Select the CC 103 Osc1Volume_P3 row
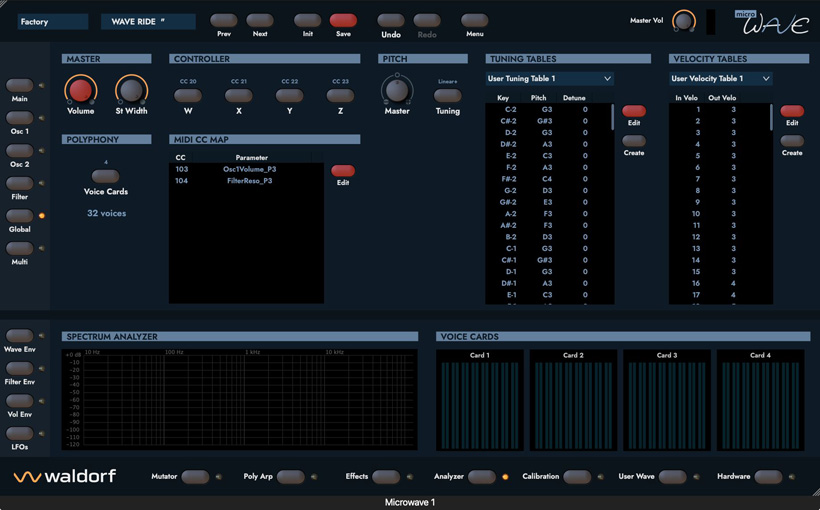Viewport: 820px width, 510px height. 246,169
